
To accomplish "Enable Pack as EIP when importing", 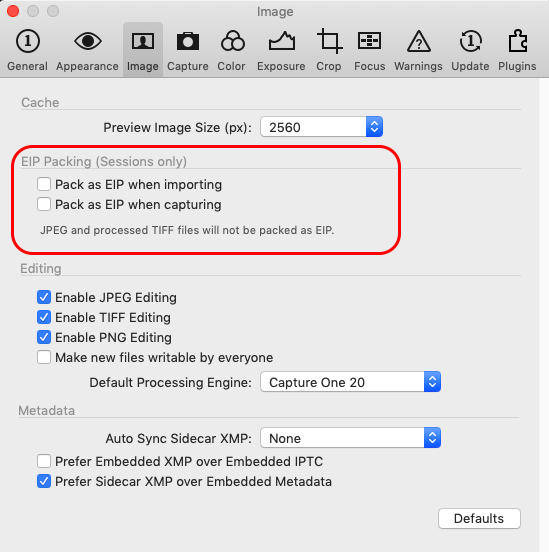I will coord(44,184).
